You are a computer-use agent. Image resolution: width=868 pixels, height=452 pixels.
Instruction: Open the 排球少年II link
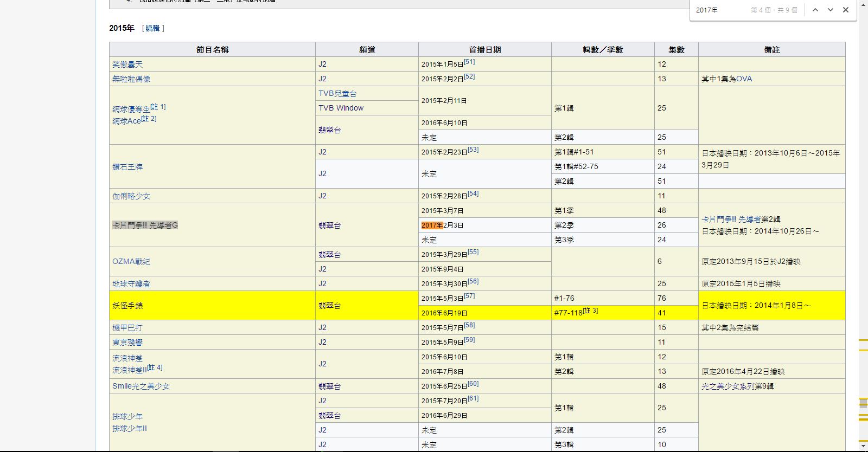pos(130,428)
